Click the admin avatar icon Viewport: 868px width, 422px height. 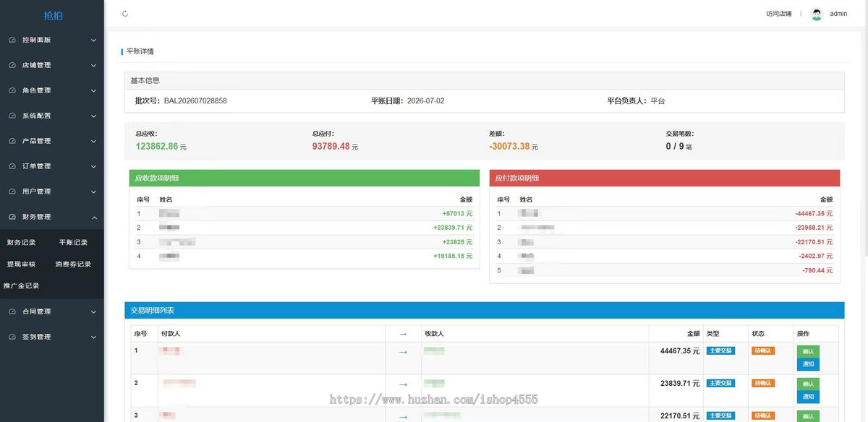817,14
